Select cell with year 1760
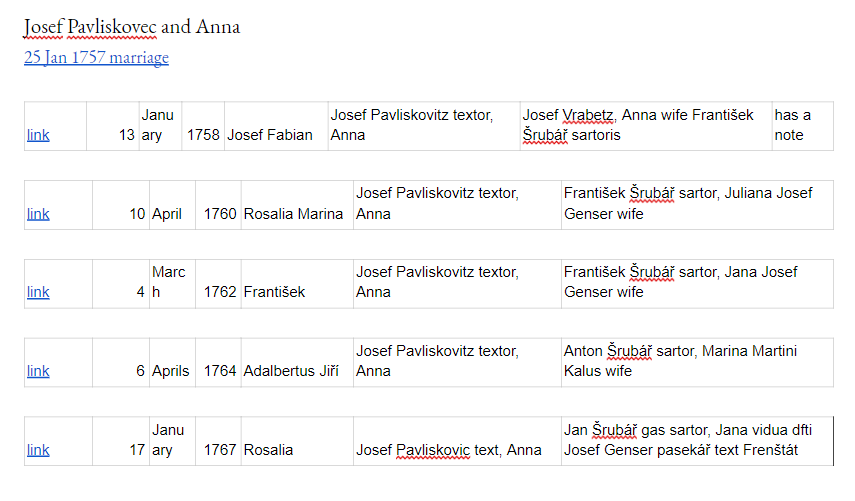Image resolution: width=855 pixels, height=501 pixels. point(218,205)
